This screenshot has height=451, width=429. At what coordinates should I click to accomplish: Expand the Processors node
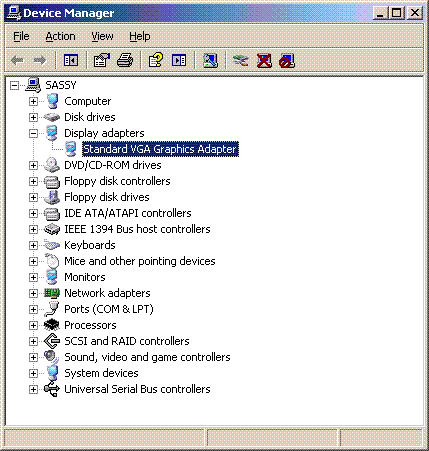click(33, 325)
